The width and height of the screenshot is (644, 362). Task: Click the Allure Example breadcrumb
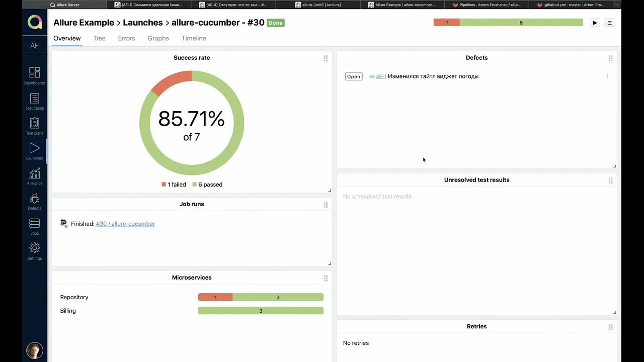84,23
